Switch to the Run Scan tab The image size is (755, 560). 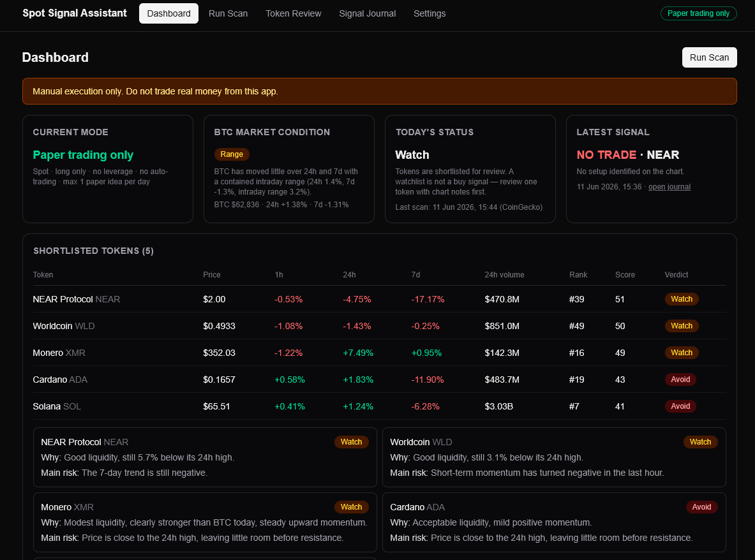228,13
